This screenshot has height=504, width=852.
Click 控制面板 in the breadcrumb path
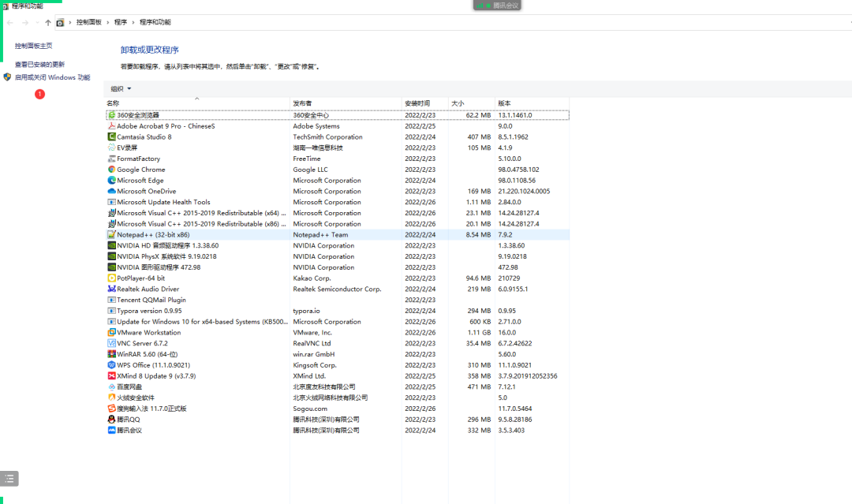(x=89, y=22)
